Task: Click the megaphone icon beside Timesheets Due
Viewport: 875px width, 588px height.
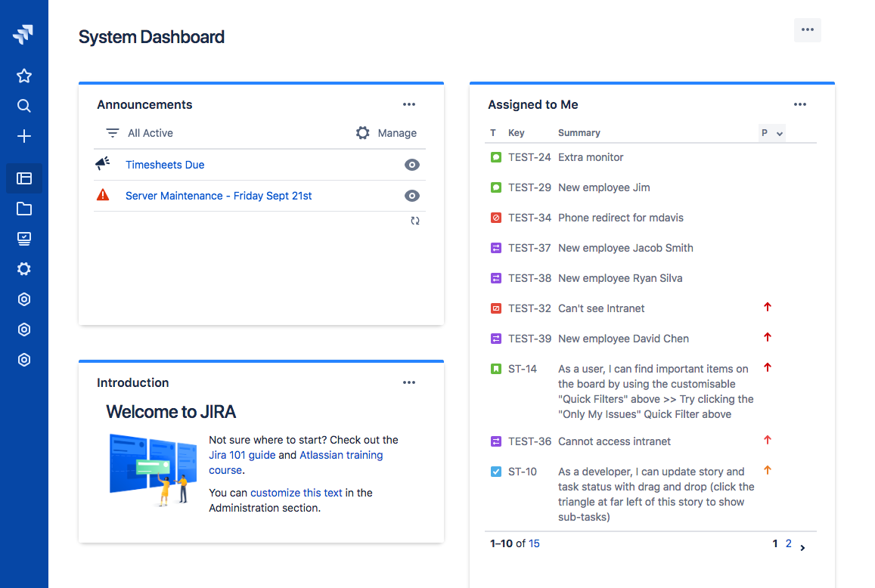Action: point(103,163)
